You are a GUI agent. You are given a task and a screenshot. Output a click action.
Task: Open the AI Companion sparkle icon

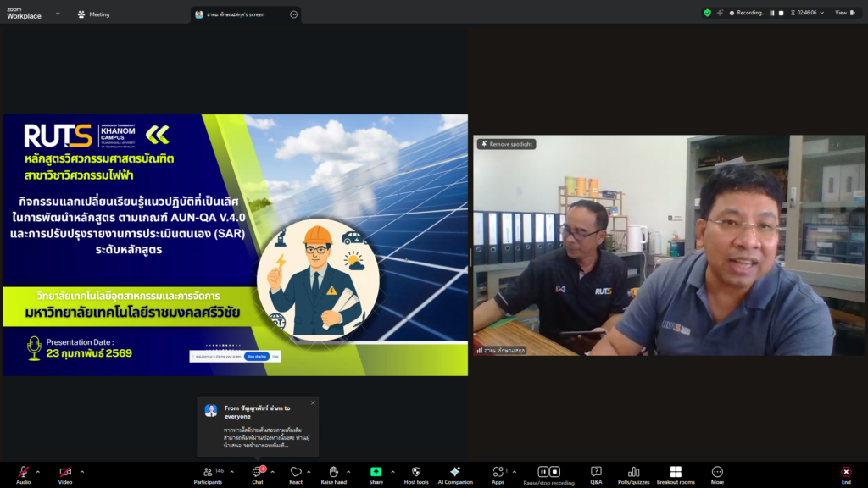(455, 472)
